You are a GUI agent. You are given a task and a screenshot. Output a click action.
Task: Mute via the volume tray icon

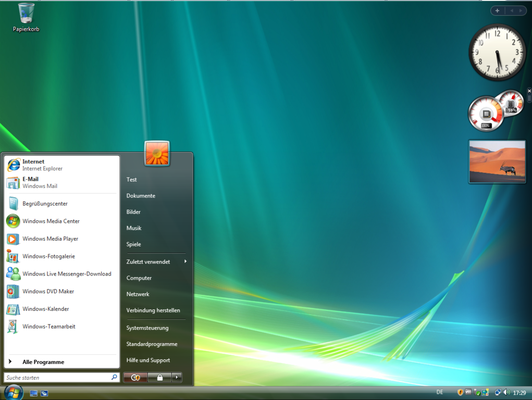506,393
